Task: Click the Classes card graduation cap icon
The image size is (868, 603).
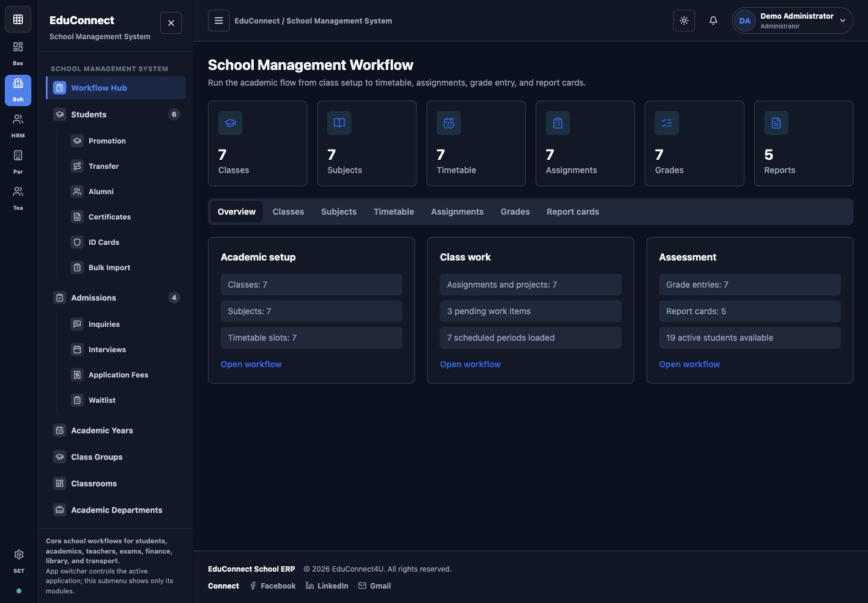Action: coord(230,123)
